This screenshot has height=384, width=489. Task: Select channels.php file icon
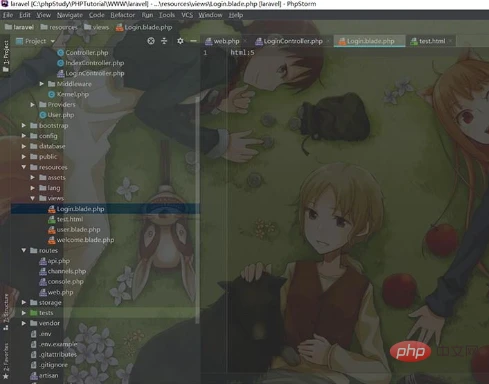pos(42,271)
